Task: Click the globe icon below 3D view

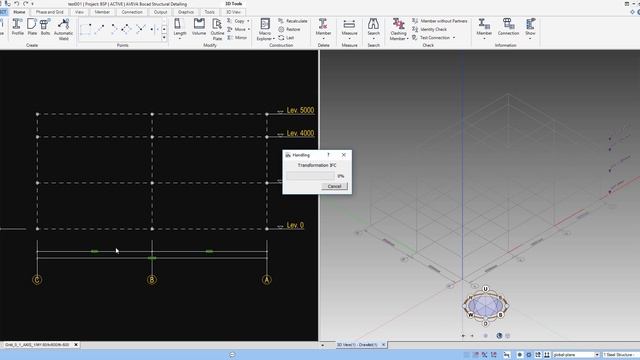Action: click(499, 336)
